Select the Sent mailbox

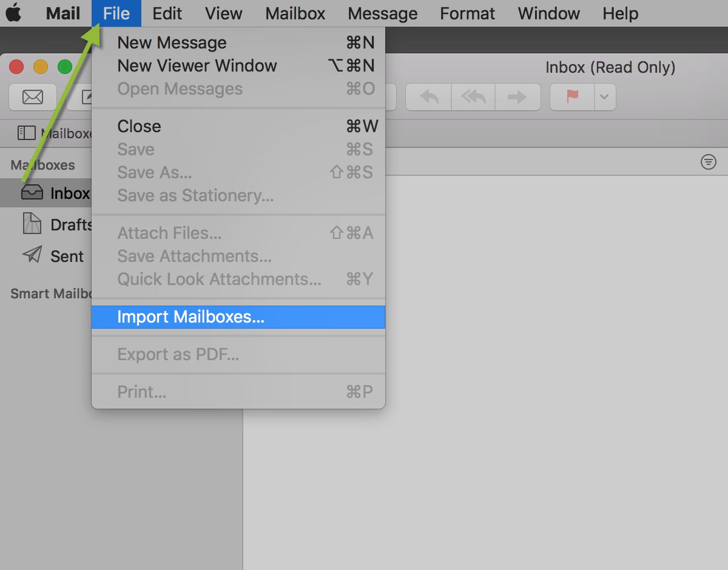pos(66,255)
